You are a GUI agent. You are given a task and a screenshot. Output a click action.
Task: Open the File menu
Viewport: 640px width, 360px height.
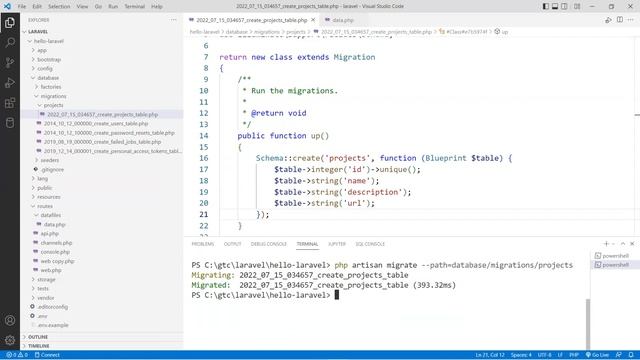point(22,6)
